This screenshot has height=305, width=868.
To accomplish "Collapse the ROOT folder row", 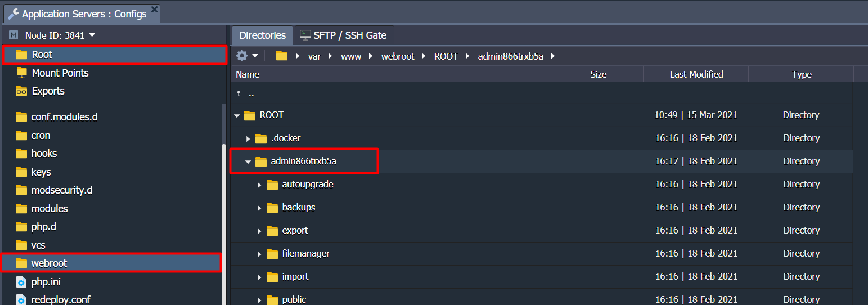I will tap(237, 115).
